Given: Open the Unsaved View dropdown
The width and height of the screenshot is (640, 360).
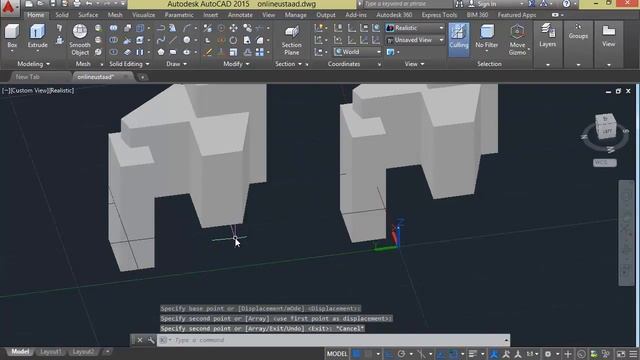Looking at the screenshot, I should pyautogui.click(x=415, y=40).
